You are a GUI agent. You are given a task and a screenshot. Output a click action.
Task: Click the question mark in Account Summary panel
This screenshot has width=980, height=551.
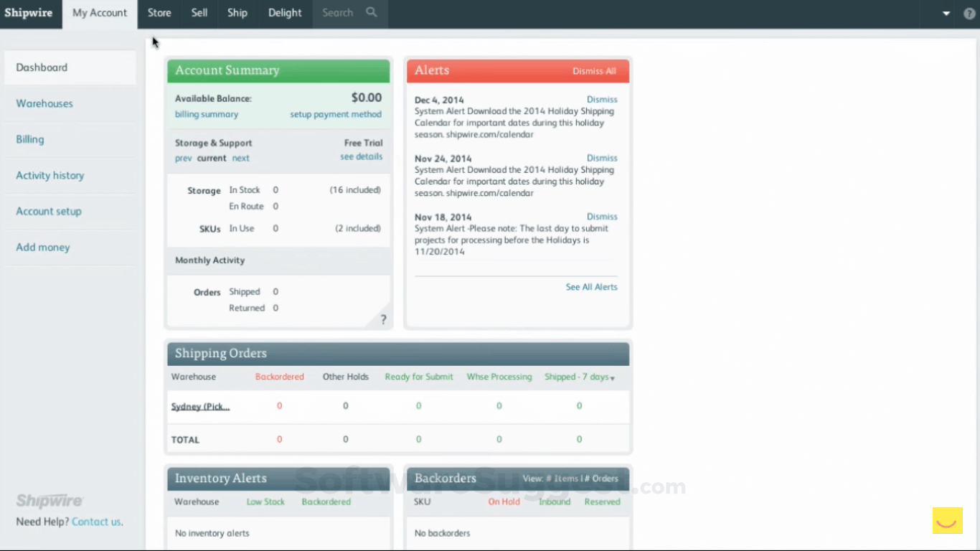point(383,319)
